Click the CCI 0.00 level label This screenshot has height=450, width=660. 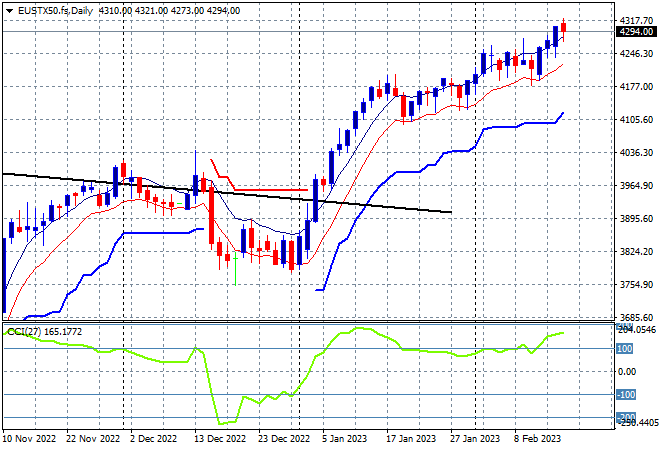pos(627,372)
